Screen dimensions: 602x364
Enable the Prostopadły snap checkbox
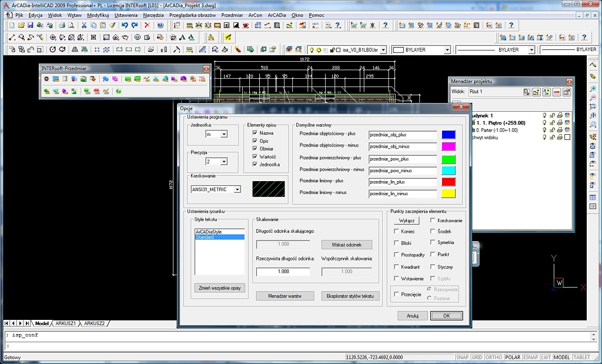pos(397,255)
